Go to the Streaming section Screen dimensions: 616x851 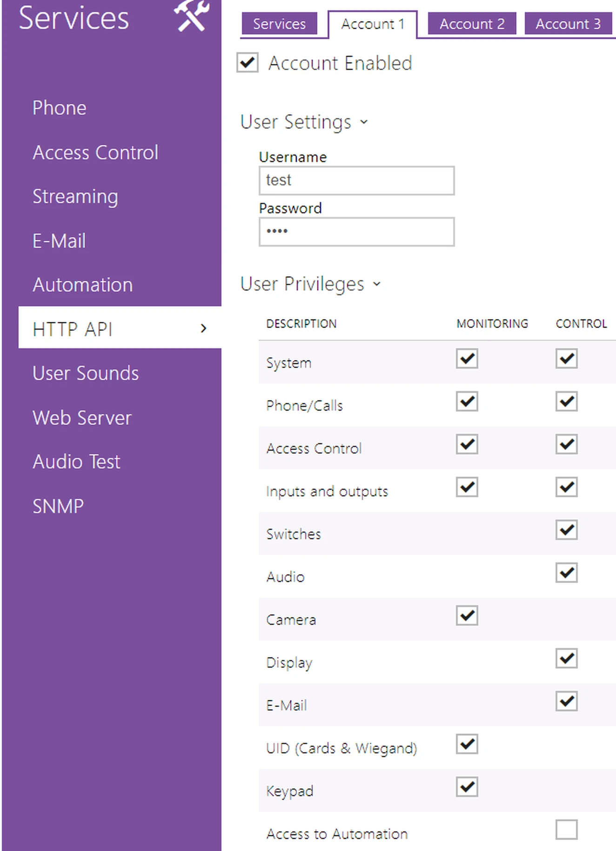click(x=75, y=196)
